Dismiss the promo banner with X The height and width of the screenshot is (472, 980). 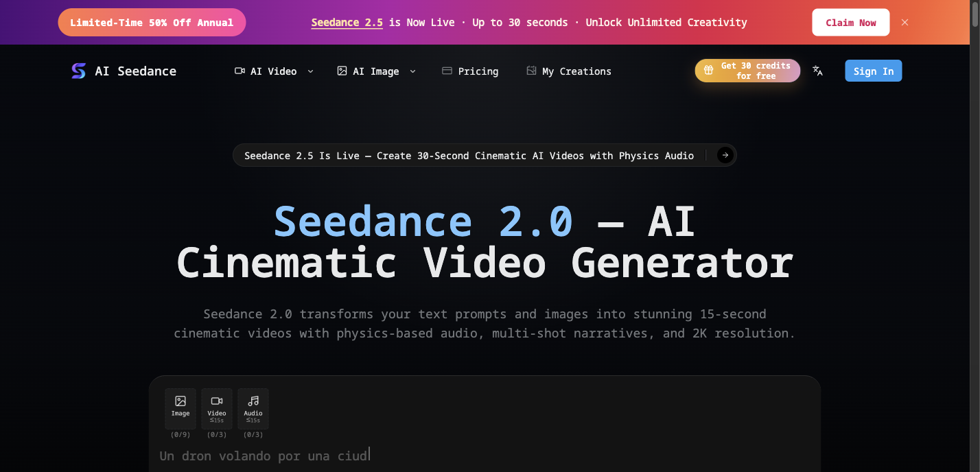(x=905, y=23)
